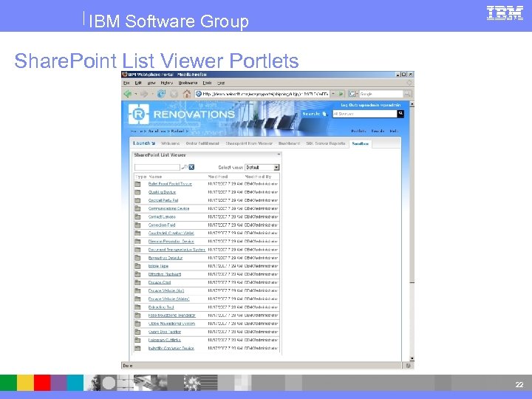This screenshot has height=399, width=532.
Task: Click the magnifier button of Google search box
Action: click(407, 94)
